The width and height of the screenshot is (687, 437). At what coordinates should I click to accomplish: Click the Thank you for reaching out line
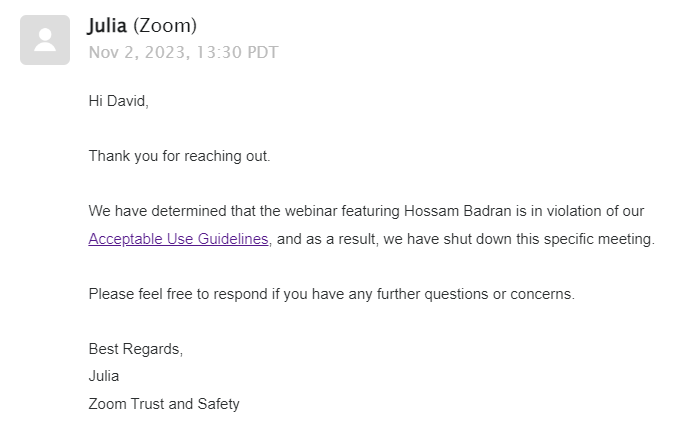click(x=180, y=156)
